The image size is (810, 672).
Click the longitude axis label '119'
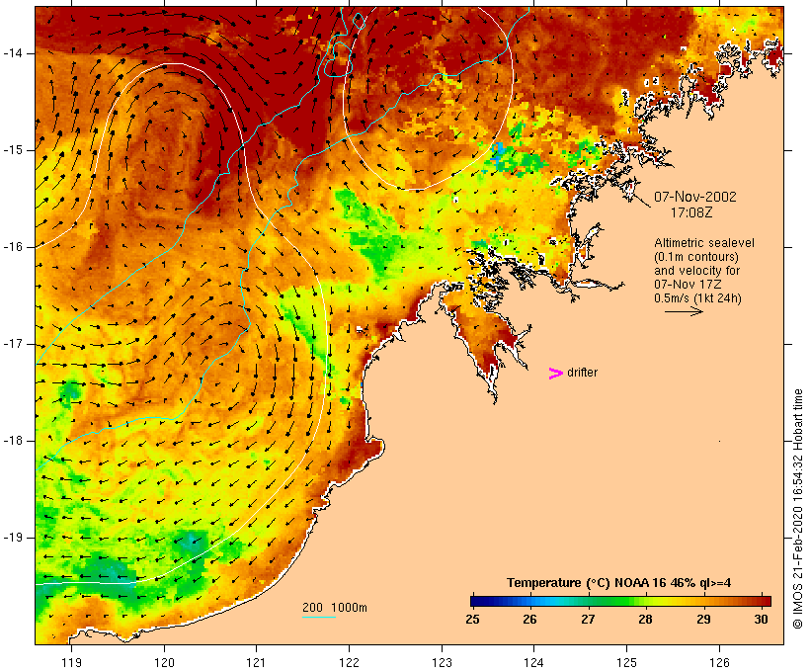click(71, 662)
